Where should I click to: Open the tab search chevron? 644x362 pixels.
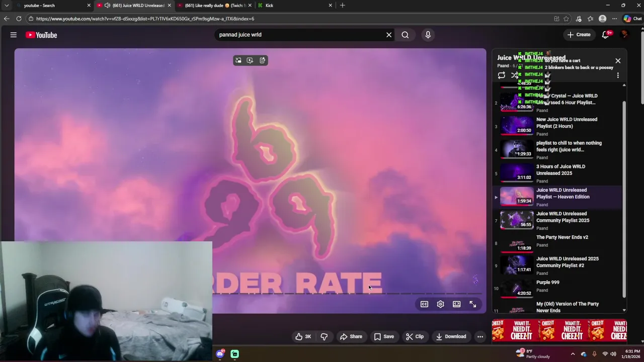[6, 6]
